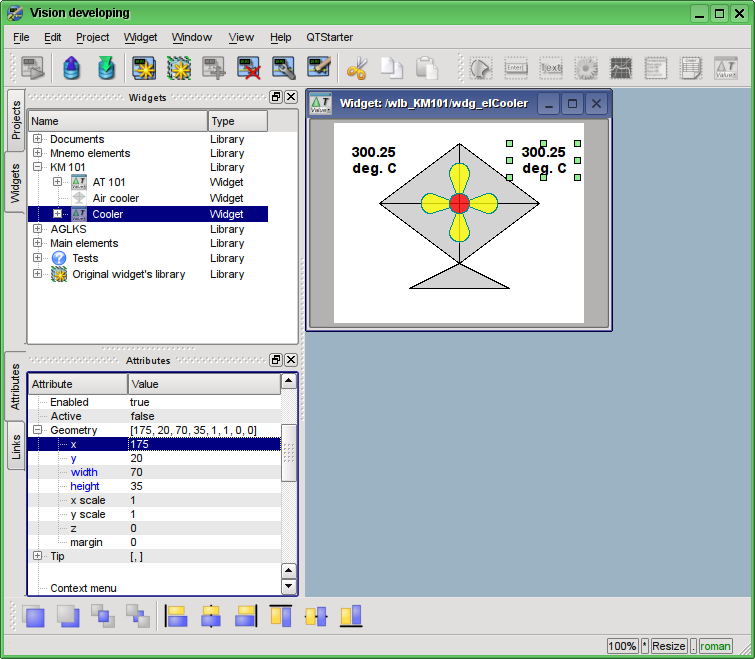Raise selected widget to the top
Image resolution: width=755 pixels, height=659 pixels.
pyautogui.click(x=35, y=616)
